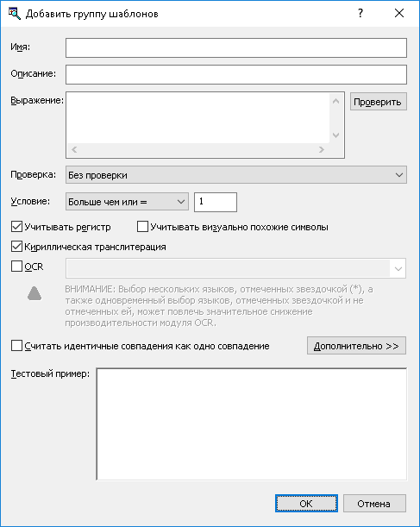Click the expression box scroll left arrow
Screen dimensions: 420x527
[x=74, y=149]
